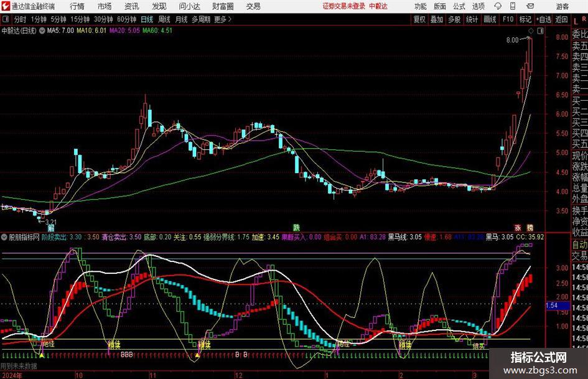The height and width of the screenshot is (379, 588).
Task: Switch to 月线 monthly period
Action: pyautogui.click(x=181, y=19)
